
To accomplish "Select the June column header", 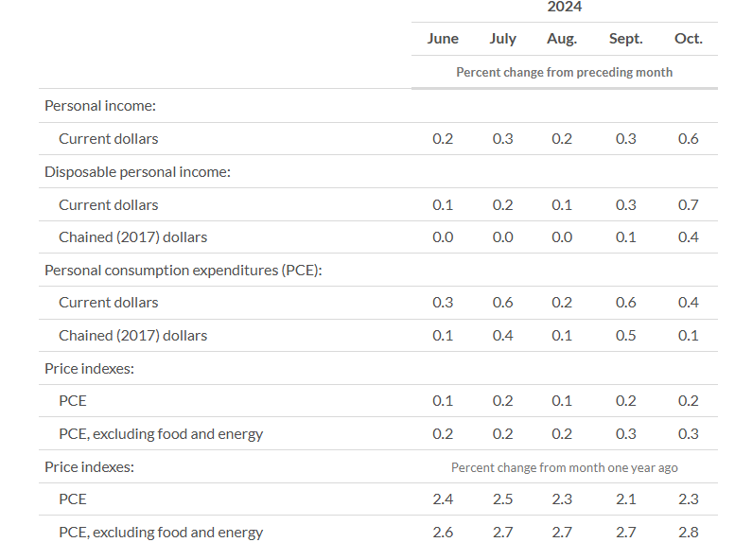I will click(x=443, y=39).
